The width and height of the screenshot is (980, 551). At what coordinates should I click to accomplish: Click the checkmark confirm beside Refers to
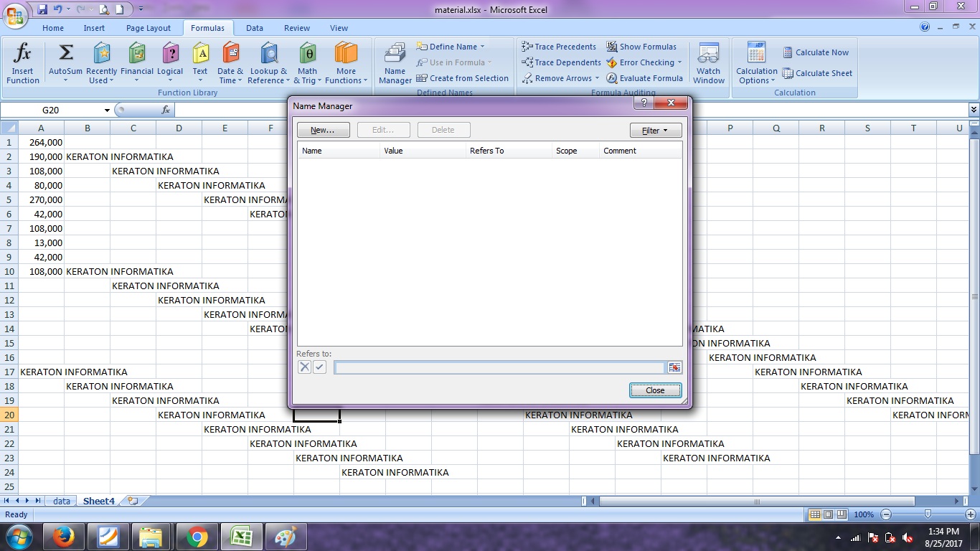pyautogui.click(x=319, y=367)
